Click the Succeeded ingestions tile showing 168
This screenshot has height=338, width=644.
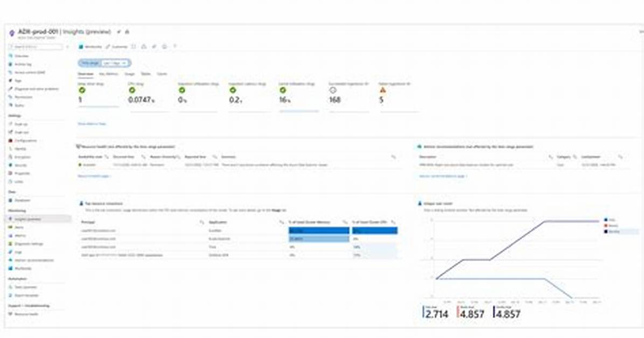[x=348, y=96]
